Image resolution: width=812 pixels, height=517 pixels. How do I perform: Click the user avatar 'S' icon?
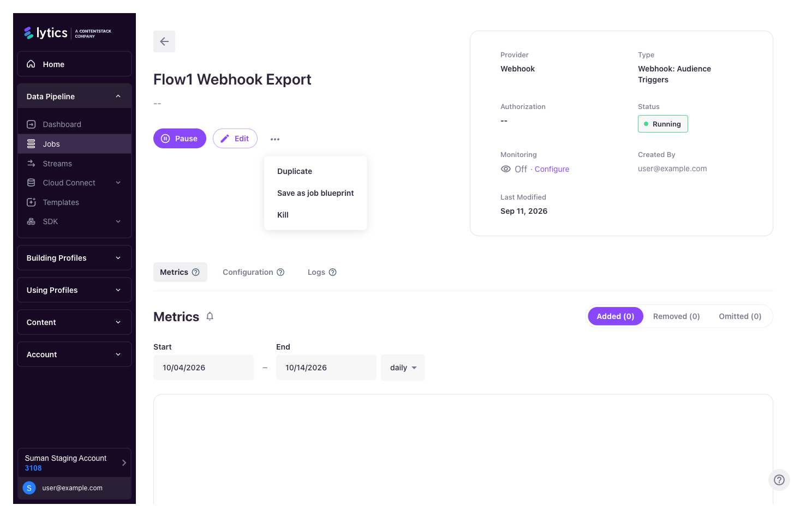(x=29, y=488)
